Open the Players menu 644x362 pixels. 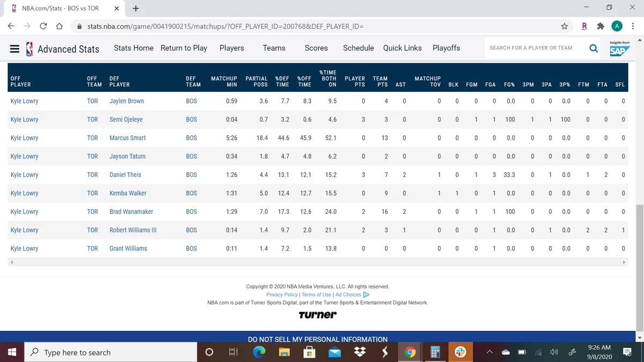coord(232,48)
